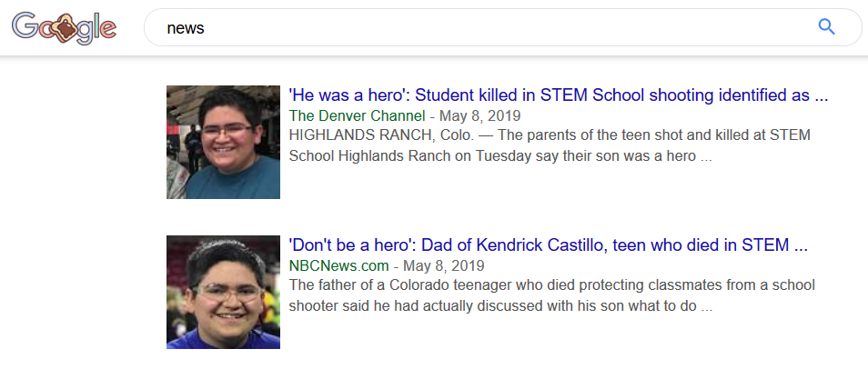Screen dimensions: 868x369
Task: Click the ellipsis after 'son was a hero'
Action: 706,157
